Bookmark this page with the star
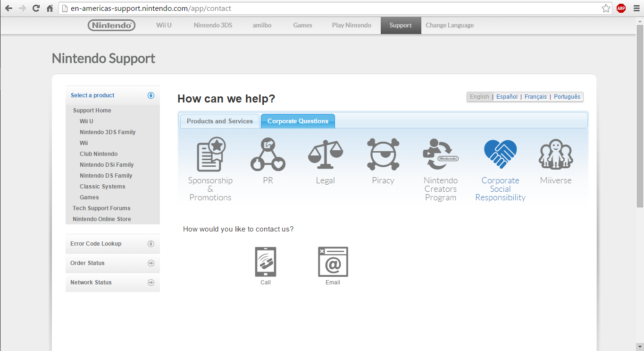The width and height of the screenshot is (644, 351). click(606, 8)
